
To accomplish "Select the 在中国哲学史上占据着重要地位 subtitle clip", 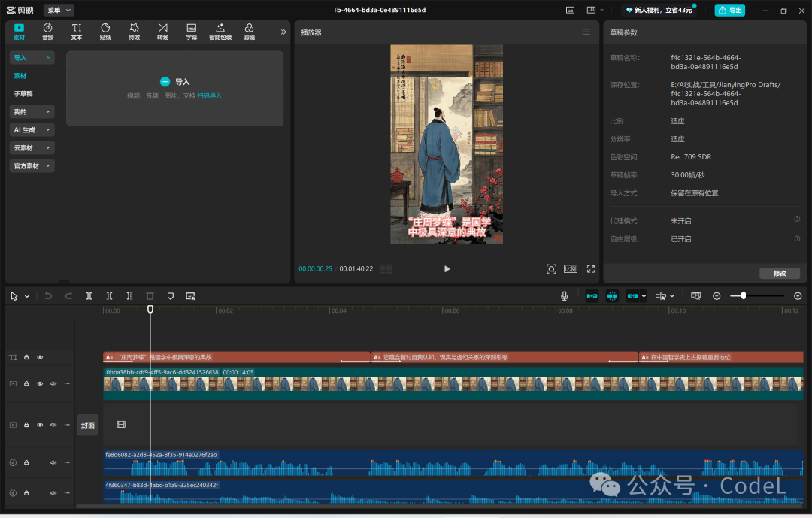I will pos(721,357).
